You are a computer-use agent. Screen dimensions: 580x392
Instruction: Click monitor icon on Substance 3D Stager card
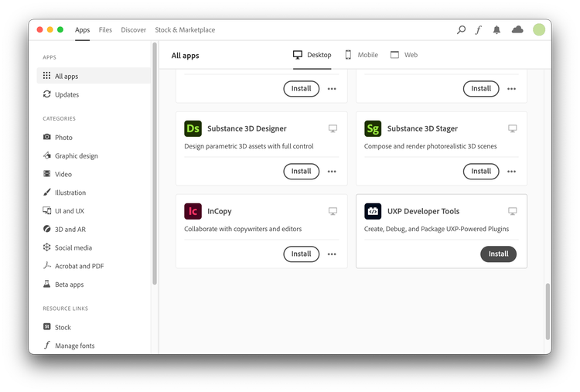tap(512, 128)
